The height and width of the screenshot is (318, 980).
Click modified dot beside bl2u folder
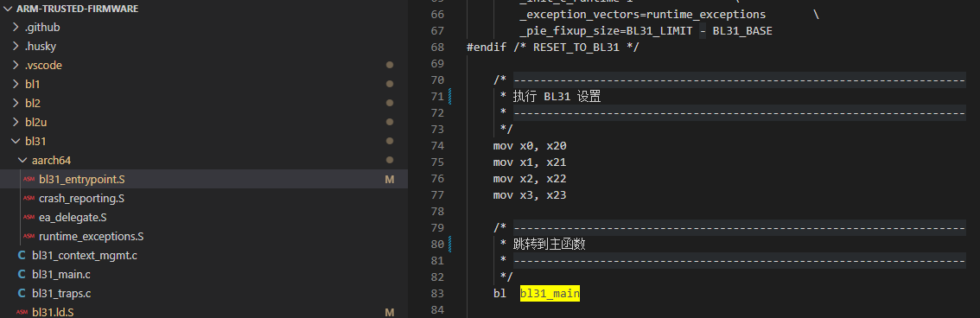(390, 122)
